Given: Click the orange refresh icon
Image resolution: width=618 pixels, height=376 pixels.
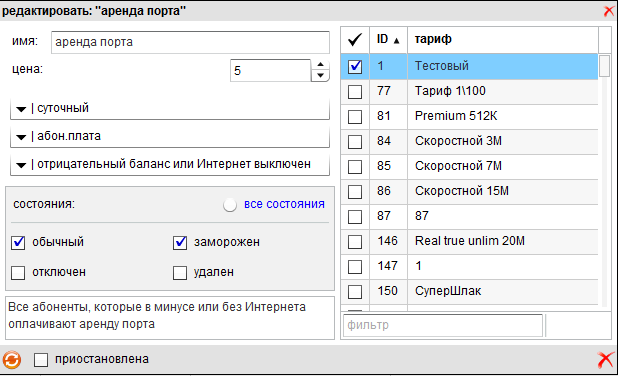Looking at the screenshot, I should click(x=12, y=360).
